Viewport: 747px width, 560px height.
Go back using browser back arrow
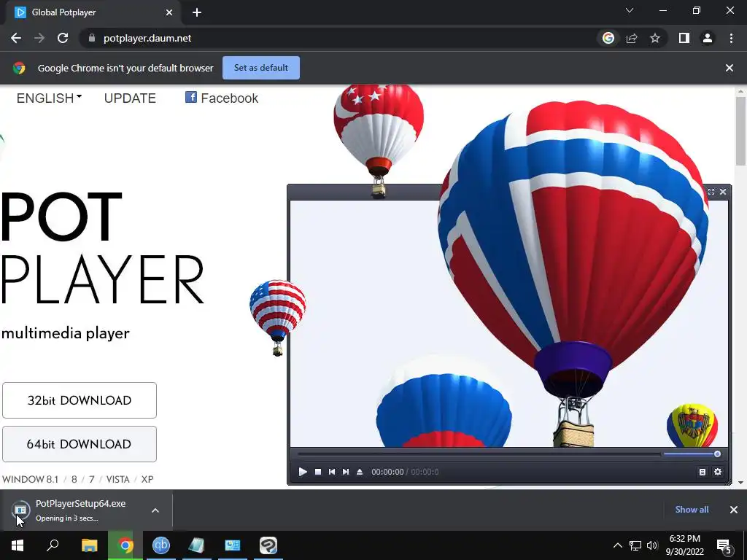click(16, 38)
